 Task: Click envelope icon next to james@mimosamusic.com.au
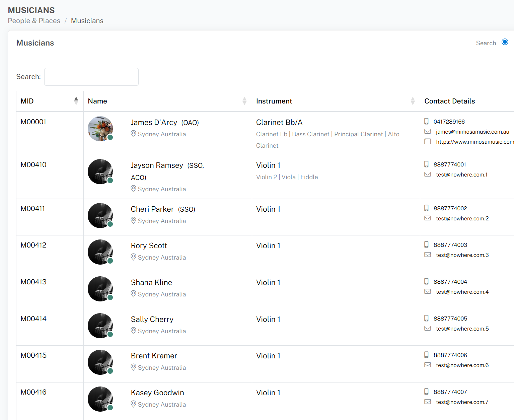(427, 131)
